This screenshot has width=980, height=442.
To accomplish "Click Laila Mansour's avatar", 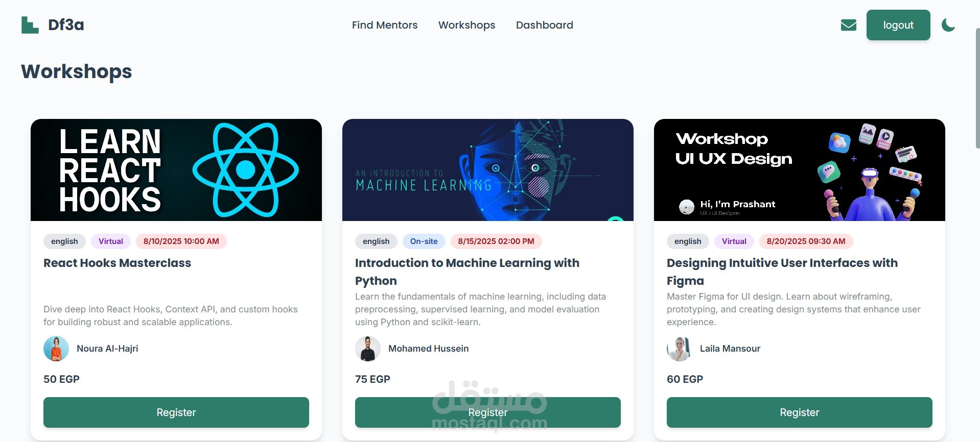I will coord(680,349).
